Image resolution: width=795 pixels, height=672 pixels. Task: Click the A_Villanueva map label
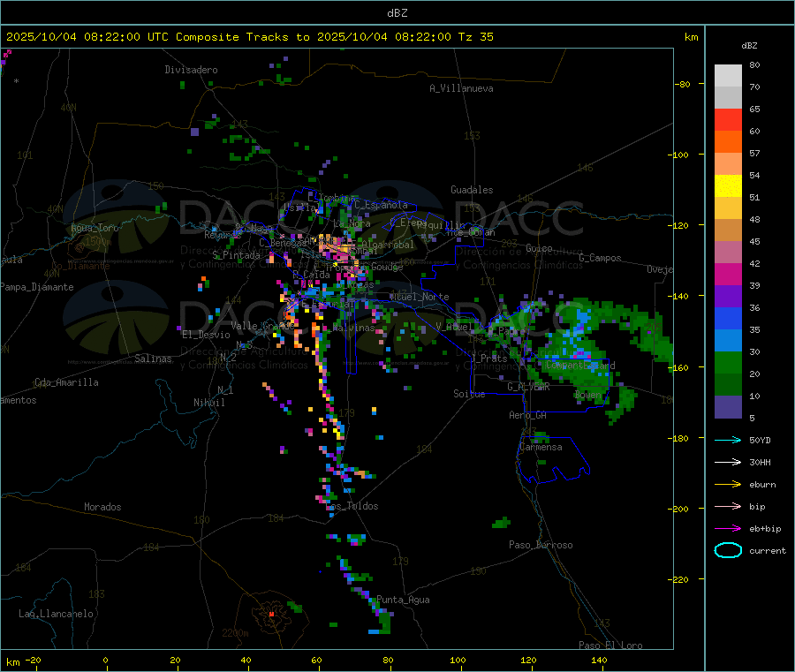click(x=461, y=88)
